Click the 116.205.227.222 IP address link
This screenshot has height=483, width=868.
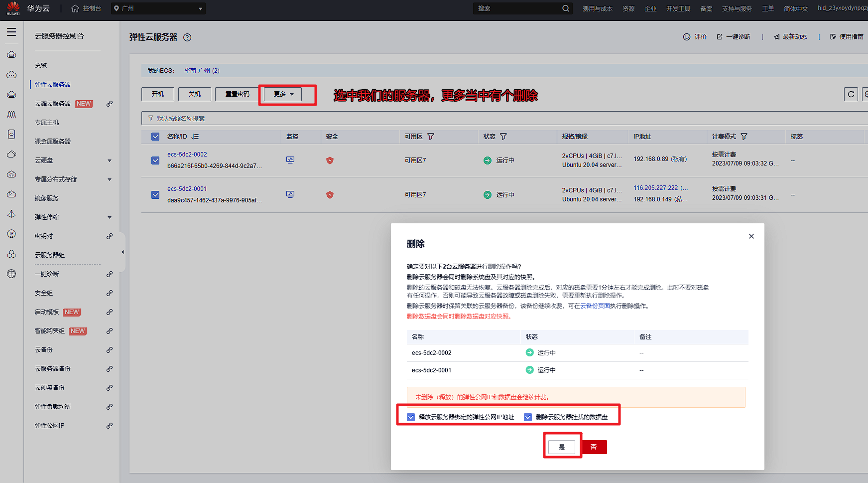656,188
